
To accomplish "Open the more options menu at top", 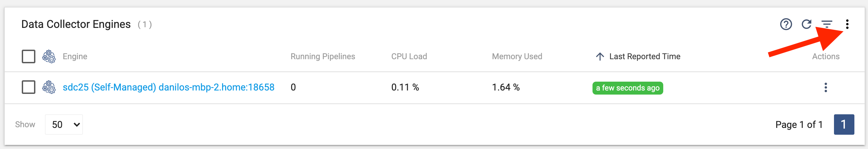I will [847, 24].
